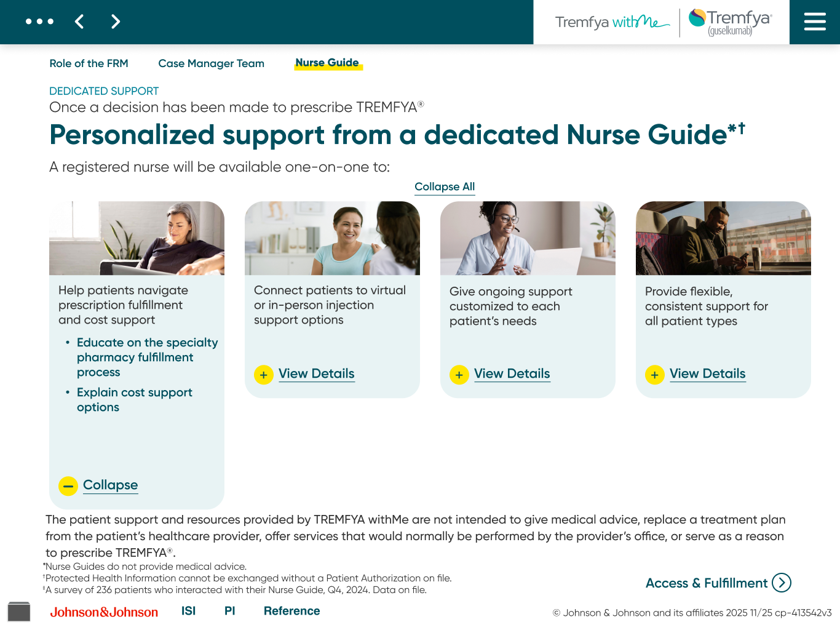Open the hamburger menu
840x630 pixels.
coord(815,22)
